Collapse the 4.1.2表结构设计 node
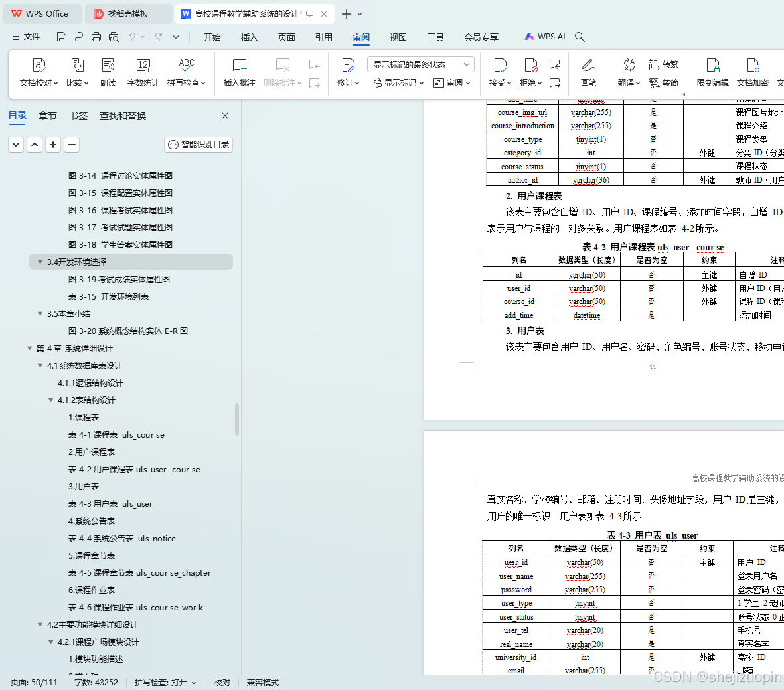 point(50,400)
